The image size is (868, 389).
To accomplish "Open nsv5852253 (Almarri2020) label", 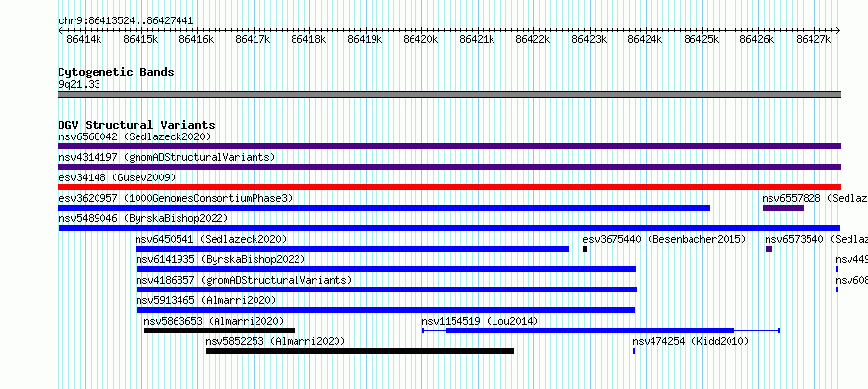I will click(275, 341).
